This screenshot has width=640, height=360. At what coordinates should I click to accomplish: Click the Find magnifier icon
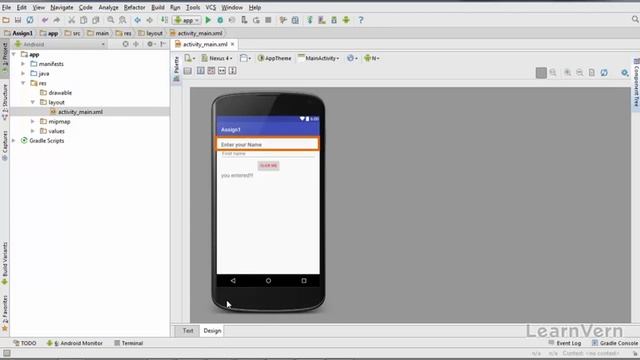point(111,20)
